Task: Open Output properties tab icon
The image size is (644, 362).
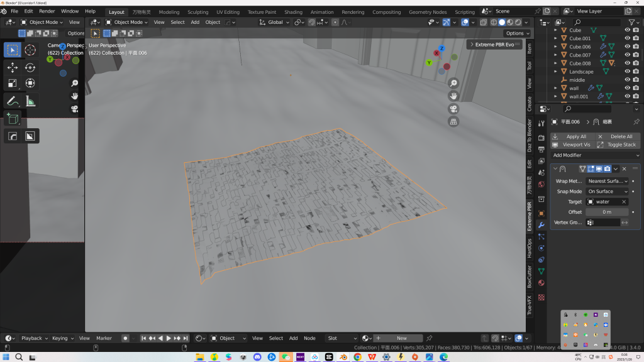Action: [541, 149]
